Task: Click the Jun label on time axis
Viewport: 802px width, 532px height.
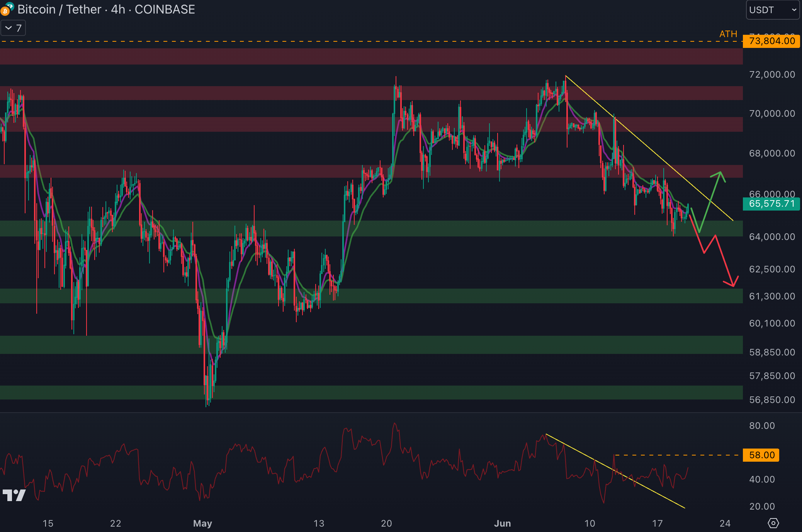Action: click(x=502, y=523)
